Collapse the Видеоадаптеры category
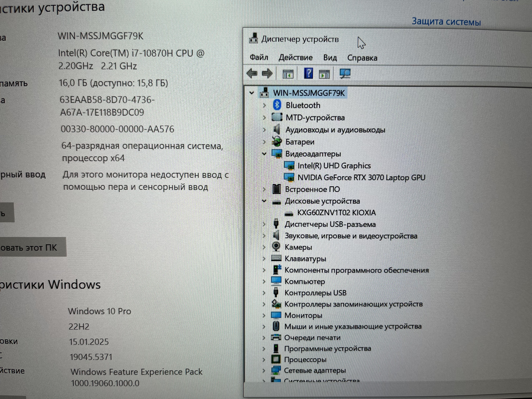The width and height of the screenshot is (532, 399). [x=264, y=154]
